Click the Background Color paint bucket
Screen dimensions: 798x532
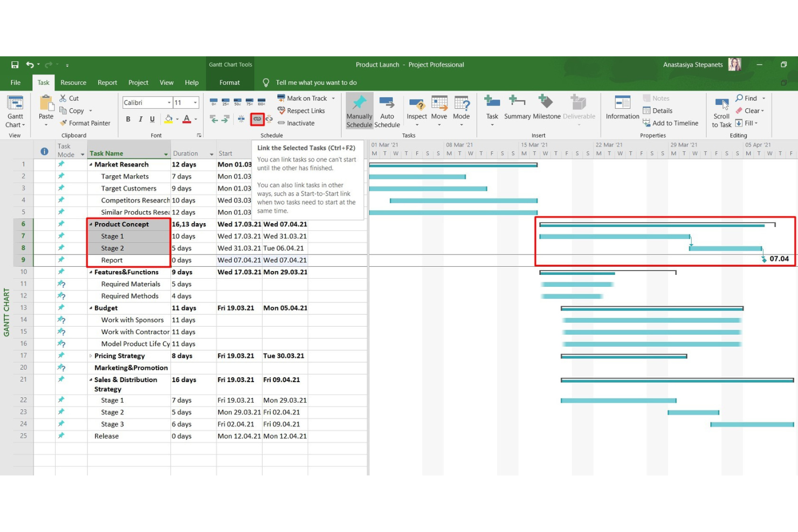click(169, 119)
